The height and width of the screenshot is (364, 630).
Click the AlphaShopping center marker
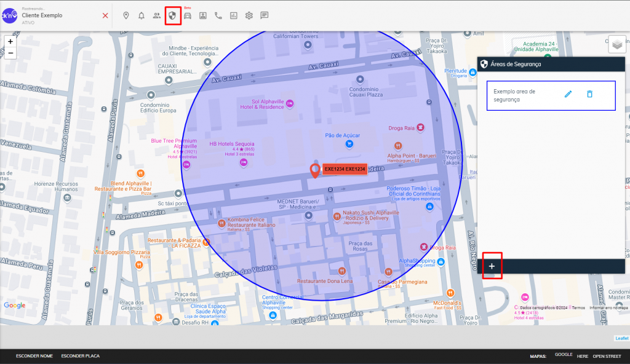coord(441,262)
